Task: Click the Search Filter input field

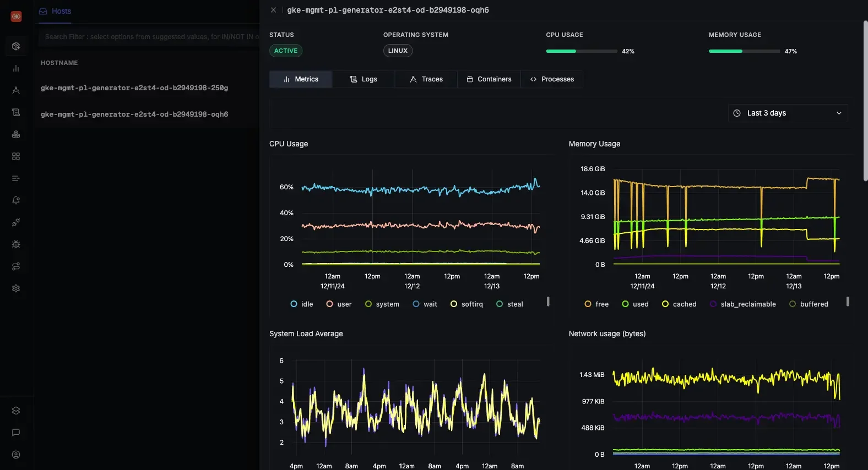Action: tap(149, 37)
